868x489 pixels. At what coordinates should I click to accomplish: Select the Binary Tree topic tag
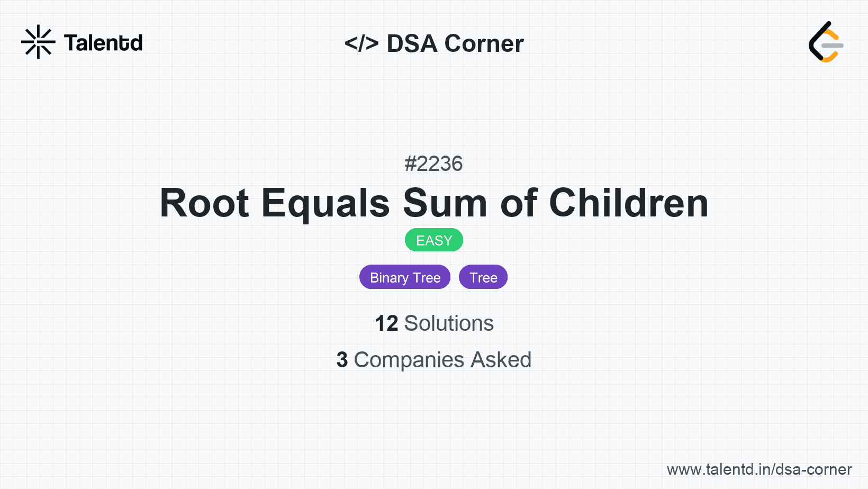(405, 277)
